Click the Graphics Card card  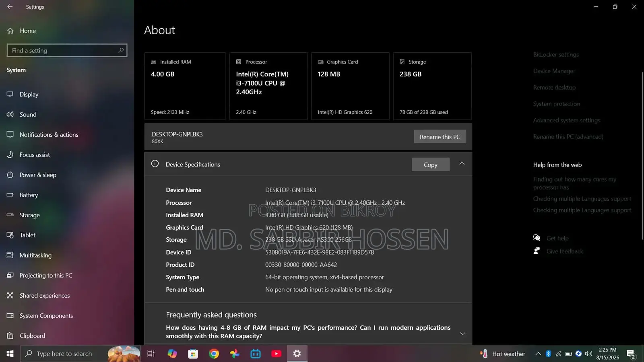click(350, 86)
